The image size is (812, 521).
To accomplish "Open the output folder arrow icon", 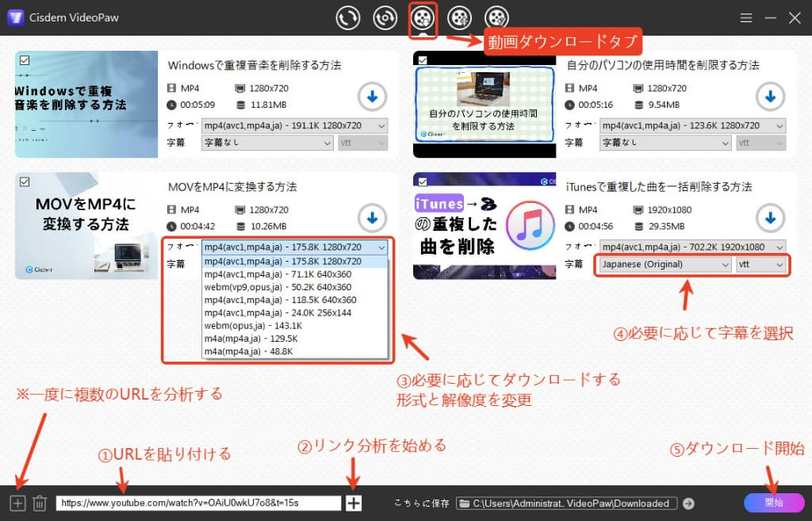I will click(688, 503).
